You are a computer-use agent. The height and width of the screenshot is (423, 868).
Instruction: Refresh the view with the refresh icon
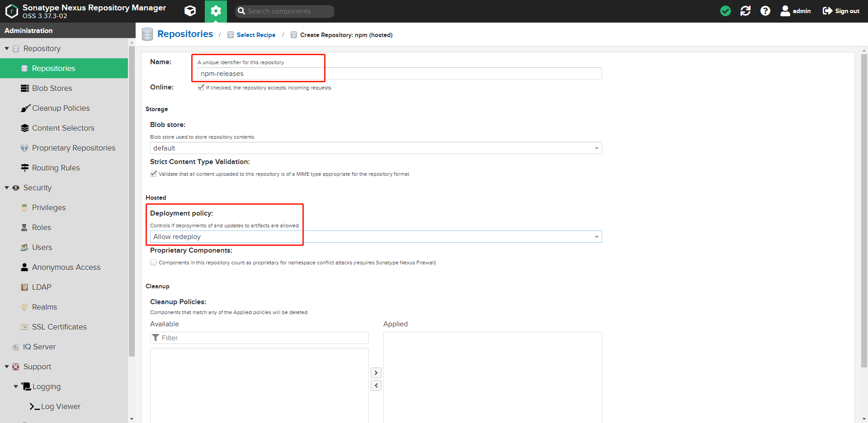pyautogui.click(x=745, y=11)
